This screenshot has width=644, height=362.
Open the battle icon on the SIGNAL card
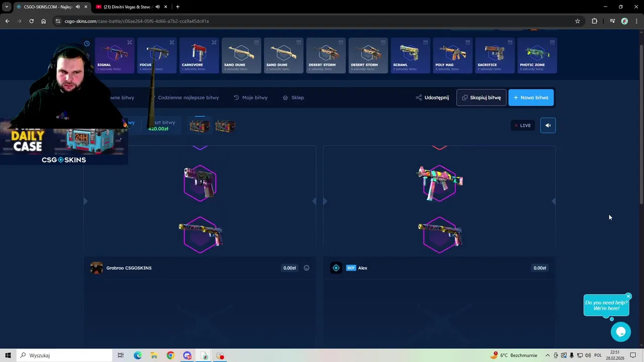[129, 42]
